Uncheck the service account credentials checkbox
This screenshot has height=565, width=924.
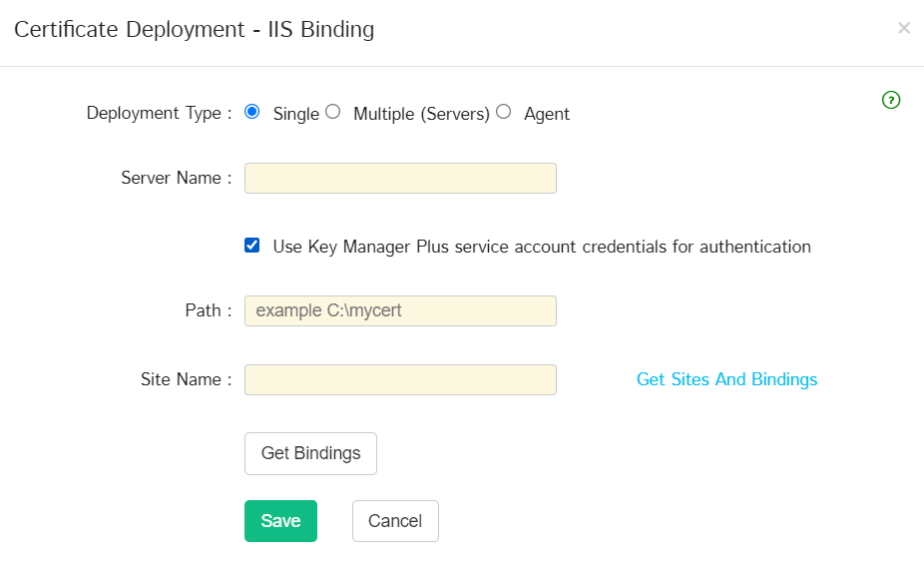click(252, 246)
